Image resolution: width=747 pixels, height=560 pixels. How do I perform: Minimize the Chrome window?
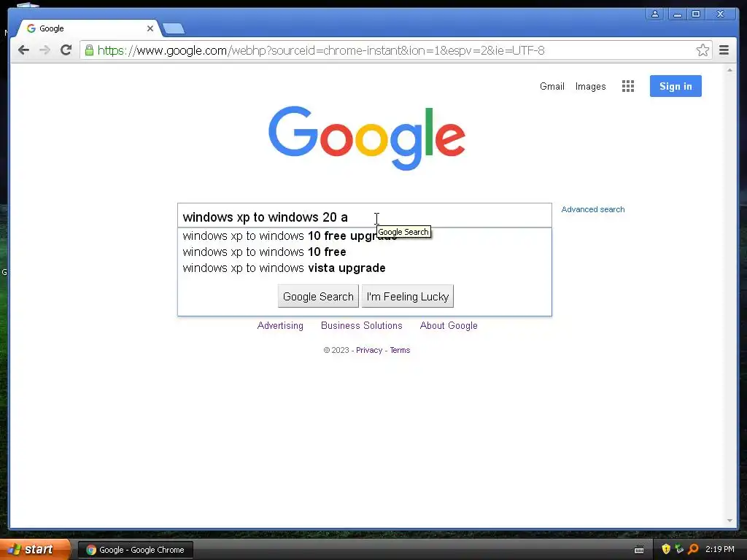(x=678, y=15)
